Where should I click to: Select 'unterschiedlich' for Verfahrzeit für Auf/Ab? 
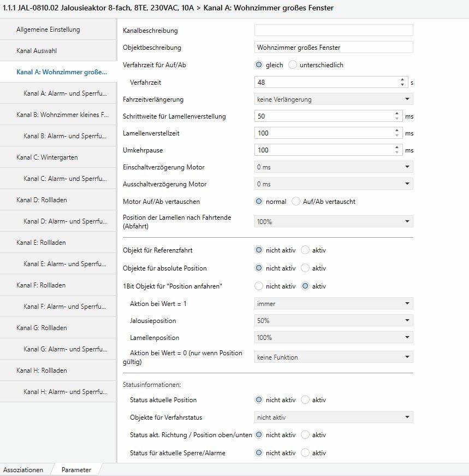293,65
